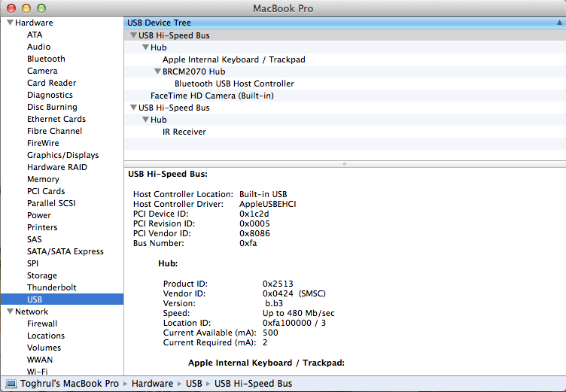Click the USB Device Tree column header
This screenshot has height=392, width=566.
point(345,23)
